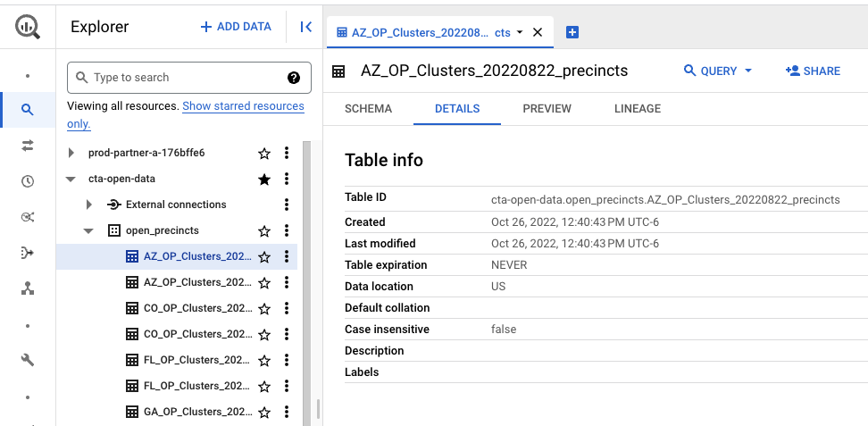Open the LINEAGE tab
This screenshot has height=426, width=868.
pos(638,109)
